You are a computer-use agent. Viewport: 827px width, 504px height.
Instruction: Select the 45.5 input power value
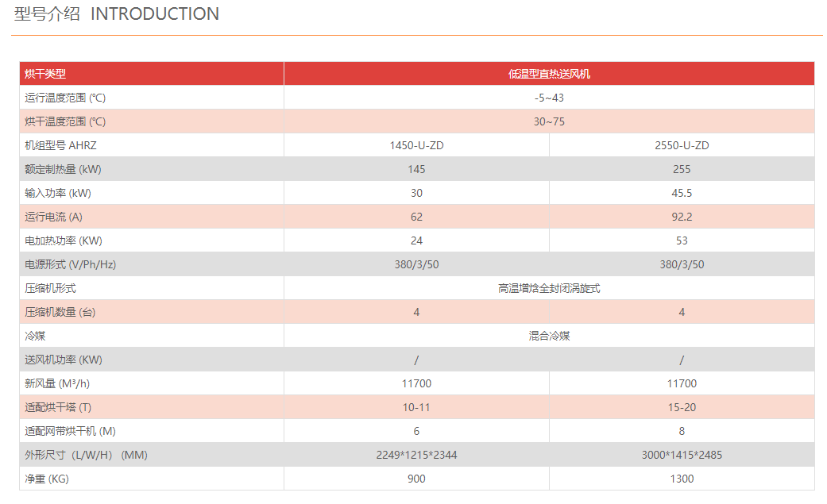[682, 193]
